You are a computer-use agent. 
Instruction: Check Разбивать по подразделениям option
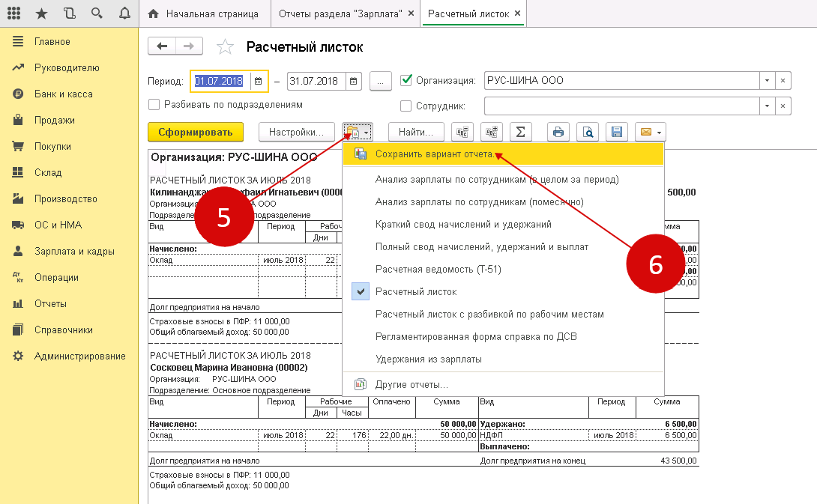point(154,105)
